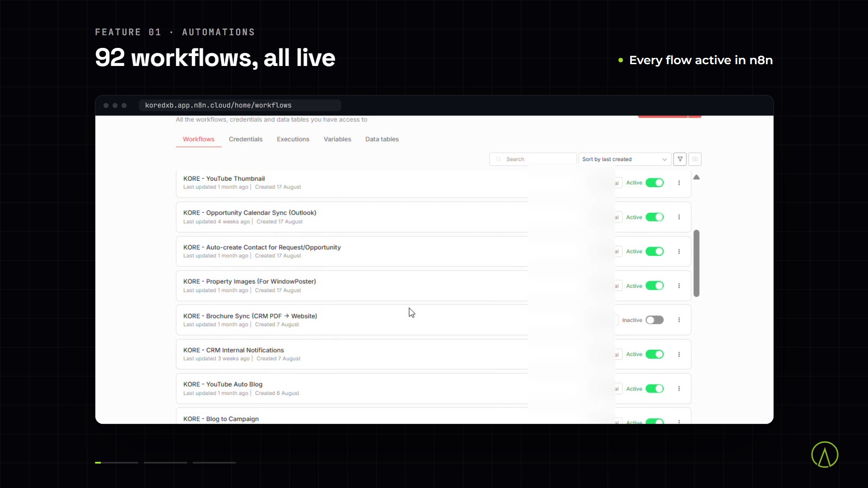Go to the Executions tab
The image size is (868, 488).
293,139
